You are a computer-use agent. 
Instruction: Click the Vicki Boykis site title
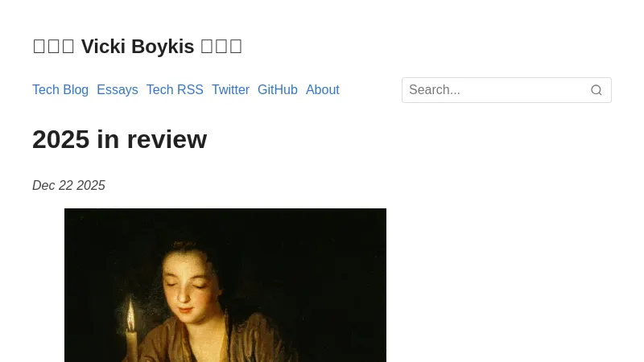137,47
